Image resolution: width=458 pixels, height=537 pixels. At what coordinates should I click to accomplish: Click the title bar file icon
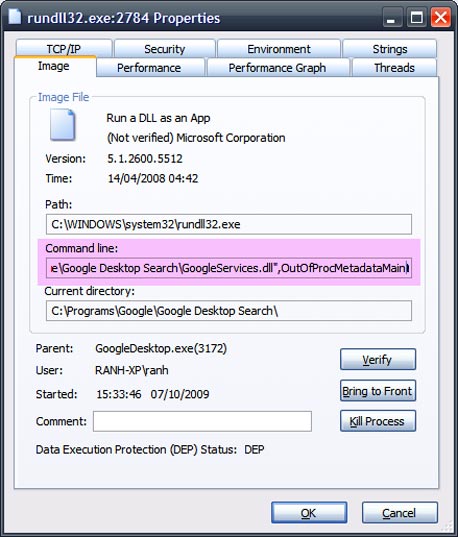tap(15, 17)
